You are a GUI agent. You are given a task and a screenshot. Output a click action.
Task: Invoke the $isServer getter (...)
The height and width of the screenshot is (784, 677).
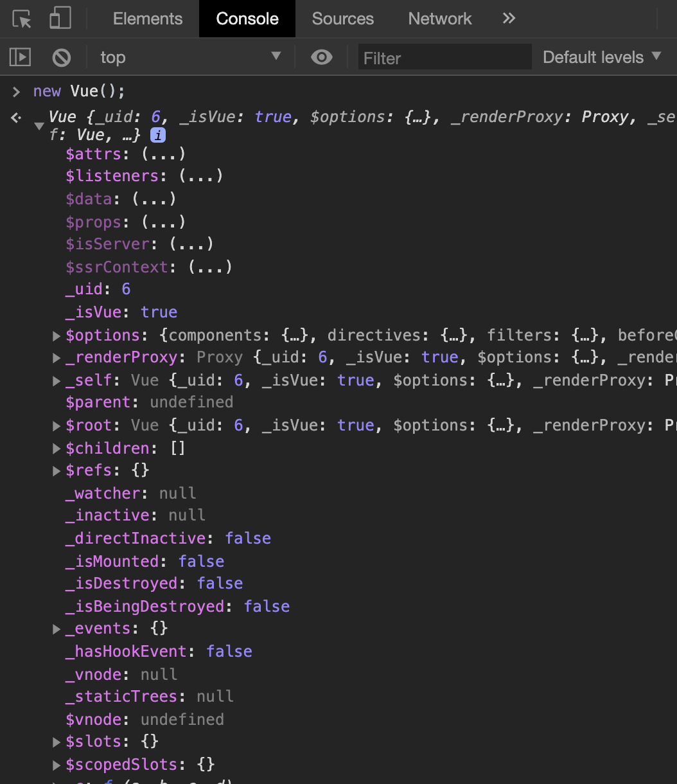pyautogui.click(x=191, y=244)
